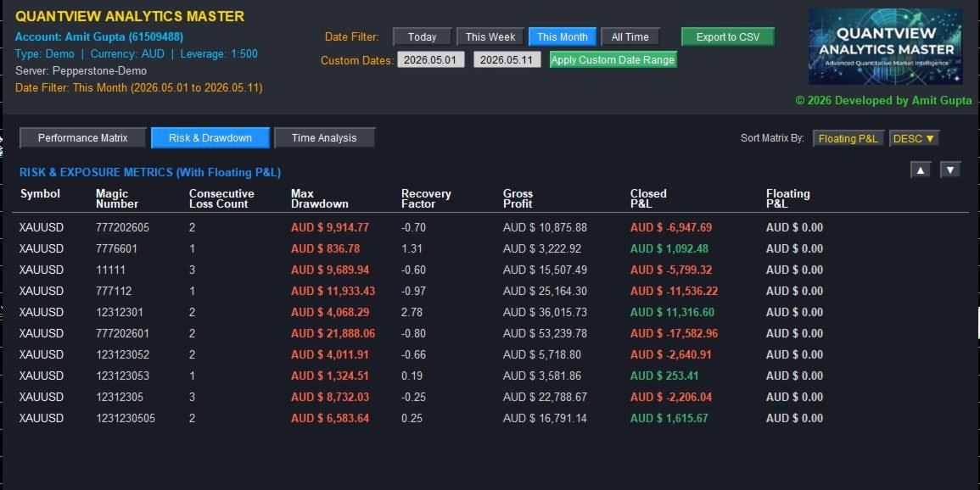Viewport: 980px width, 490px height.
Task: Select the row with magic 12312301
Action: 490,312
